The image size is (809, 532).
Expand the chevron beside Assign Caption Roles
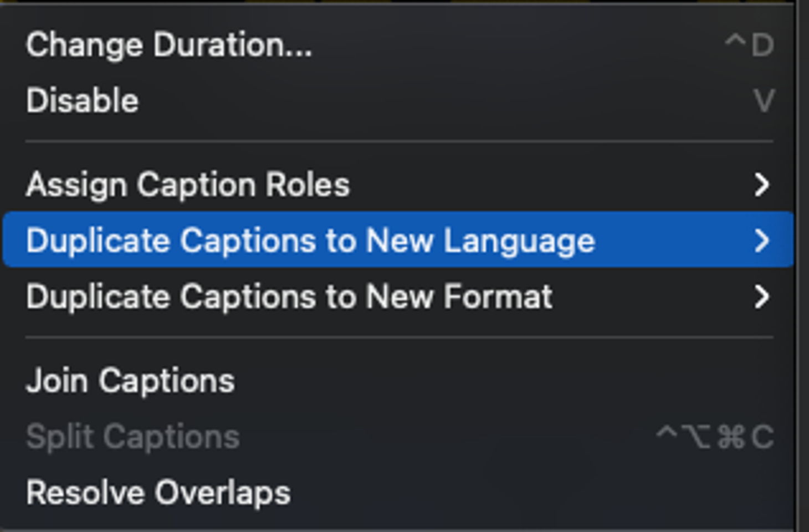click(762, 185)
